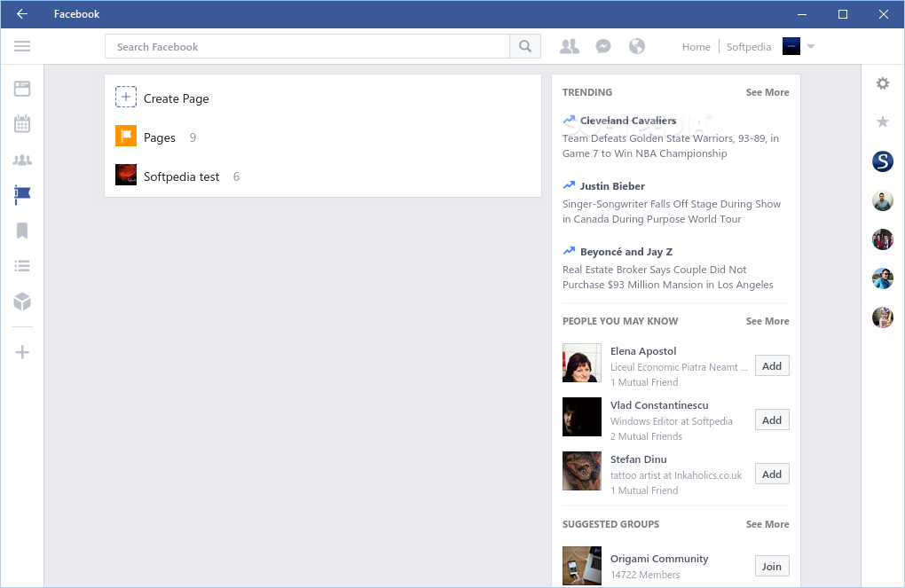905x588 pixels.
Task: See More people you may know
Action: click(767, 321)
